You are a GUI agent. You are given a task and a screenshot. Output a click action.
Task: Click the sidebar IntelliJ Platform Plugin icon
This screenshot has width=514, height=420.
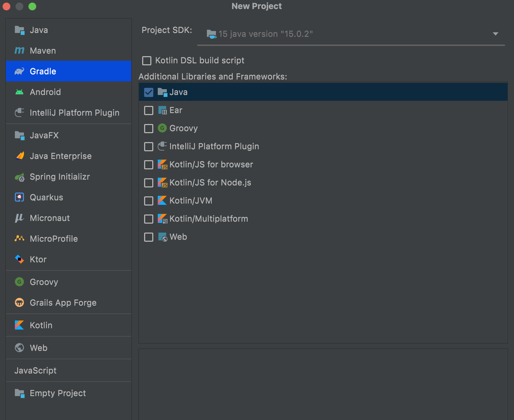(19, 113)
